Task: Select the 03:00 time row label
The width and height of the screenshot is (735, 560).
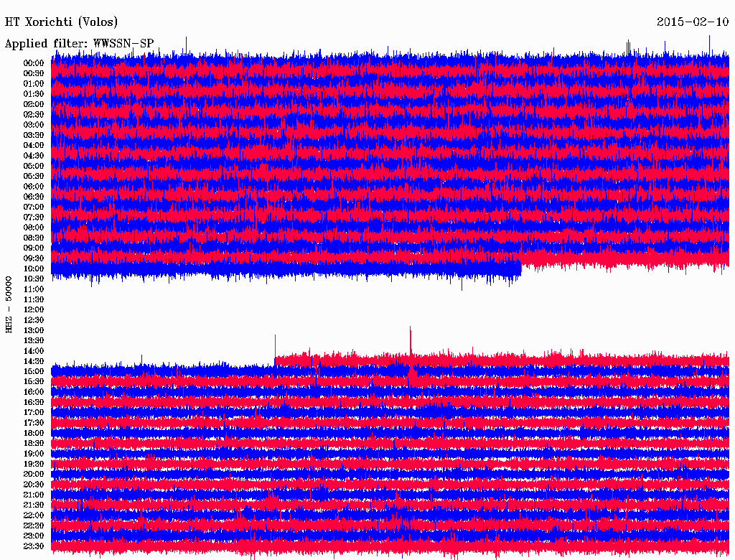Action: [34, 125]
